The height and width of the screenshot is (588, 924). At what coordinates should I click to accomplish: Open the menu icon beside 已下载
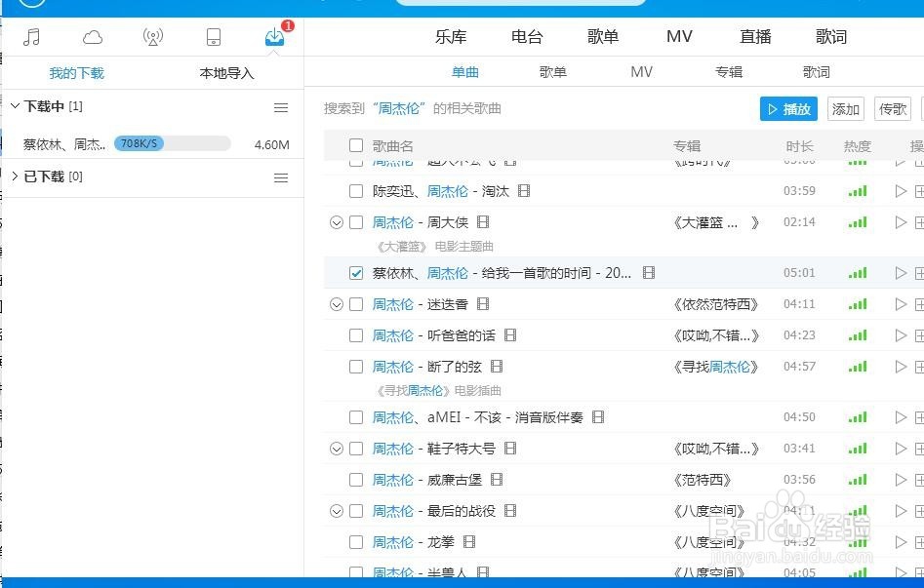pyautogui.click(x=281, y=177)
